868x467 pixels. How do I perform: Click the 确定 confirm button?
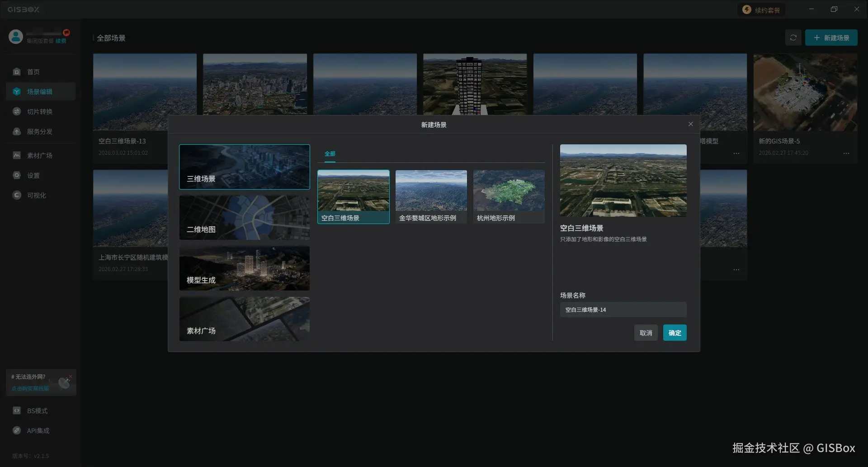[675, 333]
